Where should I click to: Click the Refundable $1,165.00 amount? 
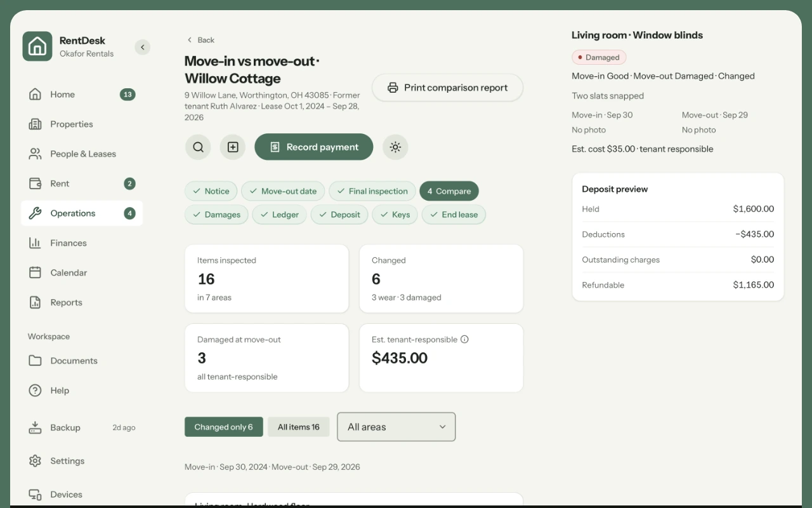click(x=754, y=285)
